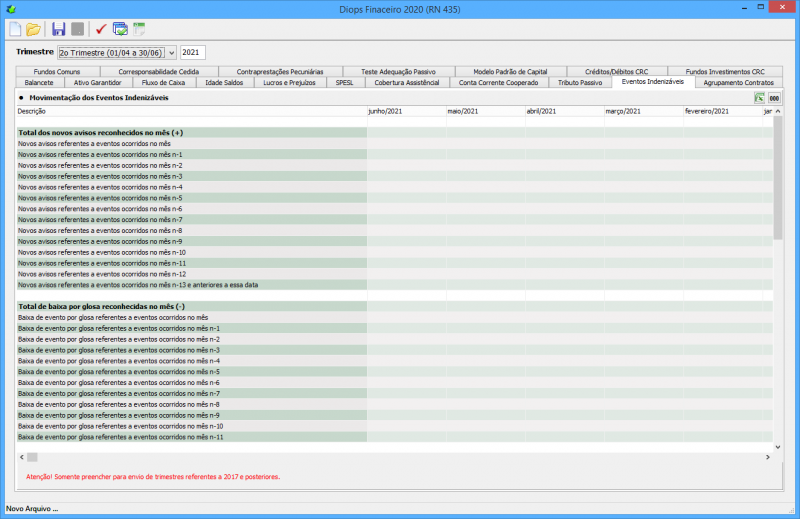Click the vertical scrollbar up arrow

(778, 111)
